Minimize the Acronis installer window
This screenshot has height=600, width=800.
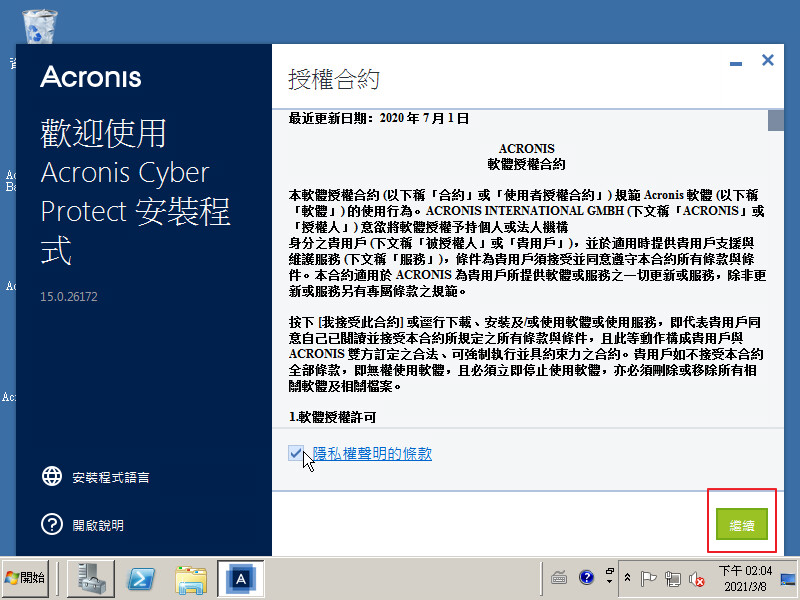tap(736, 63)
